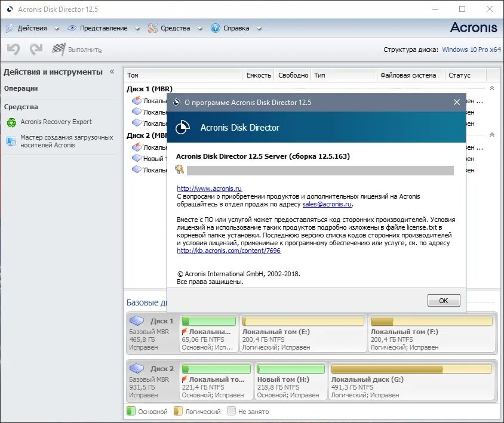Screen dimensions: 504x423
Task: Sort by the Статус column header
Action: click(466, 75)
